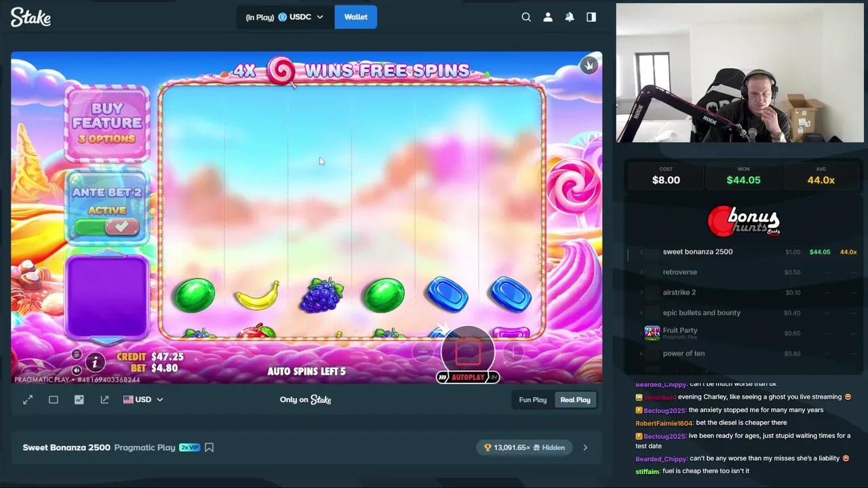868x488 pixels.
Task: Bookmark Sweet Bonanza 2500 game
Action: [x=209, y=447]
